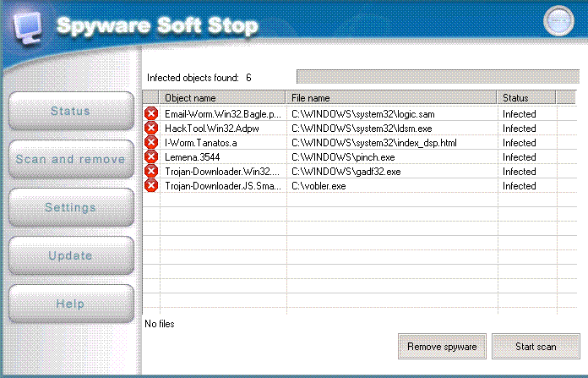Click file path C:\WINDOWS\system32\logic.sam
The width and height of the screenshot is (588, 378).
point(363,114)
